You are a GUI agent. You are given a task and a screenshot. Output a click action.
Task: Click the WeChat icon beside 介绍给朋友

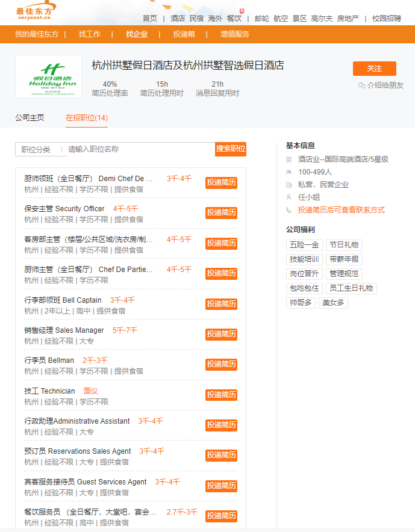tap(361, 85)
